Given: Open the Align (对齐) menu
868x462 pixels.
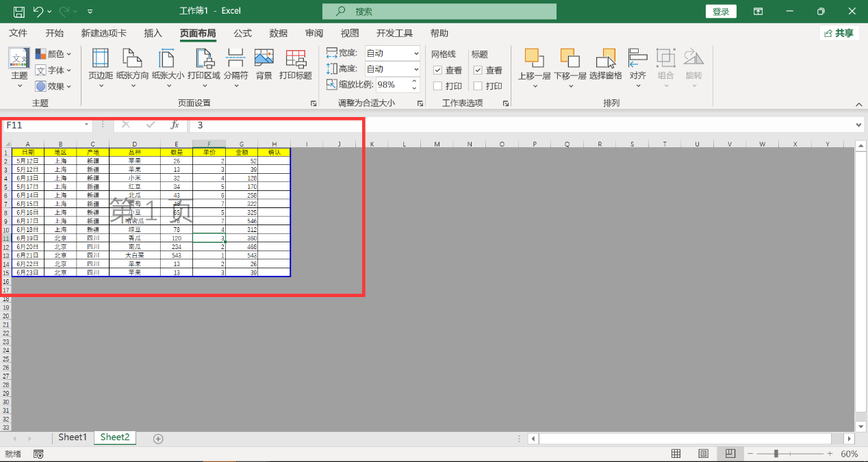Looking at the screenshot, I should pos(638,68).
